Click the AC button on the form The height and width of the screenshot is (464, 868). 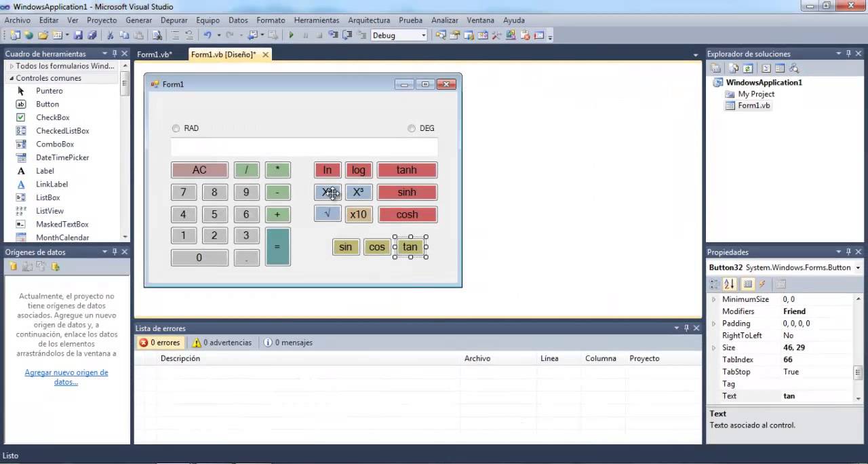pyautogui.click(x=199, y=170)
